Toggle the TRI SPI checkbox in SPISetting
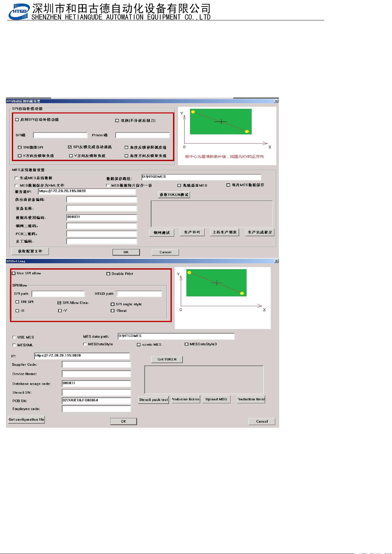Viewport: 392px width, 554px height. pyautogui.click(x=17, y=302)
